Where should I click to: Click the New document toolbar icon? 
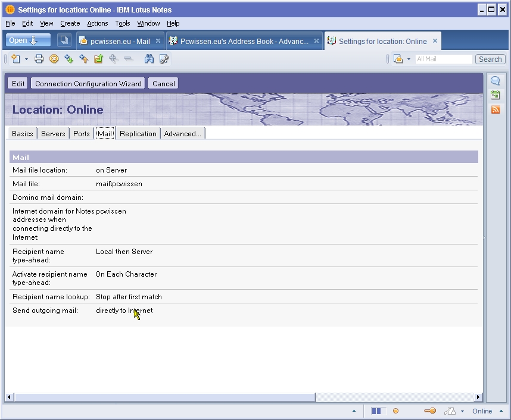coord(15,59)
